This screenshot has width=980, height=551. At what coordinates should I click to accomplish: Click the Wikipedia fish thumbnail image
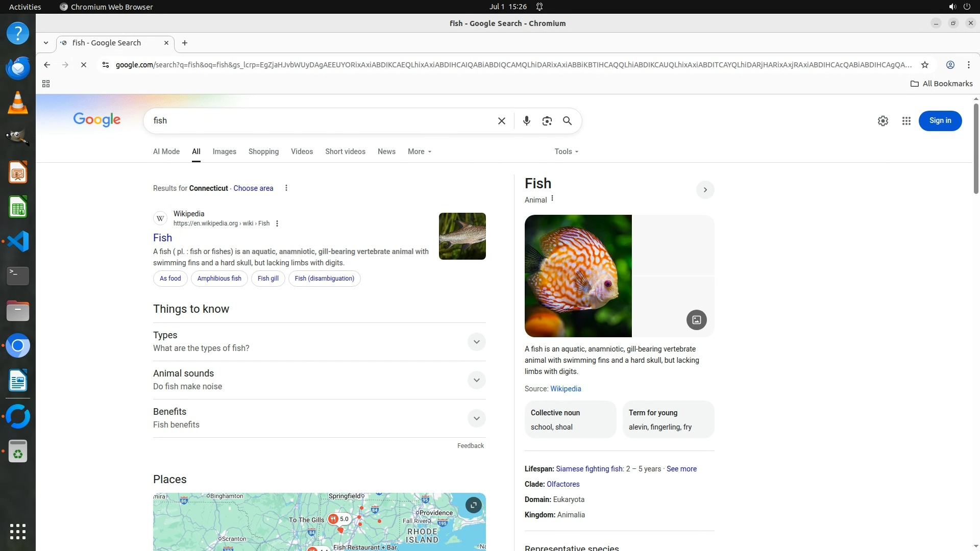click(462, 236)
